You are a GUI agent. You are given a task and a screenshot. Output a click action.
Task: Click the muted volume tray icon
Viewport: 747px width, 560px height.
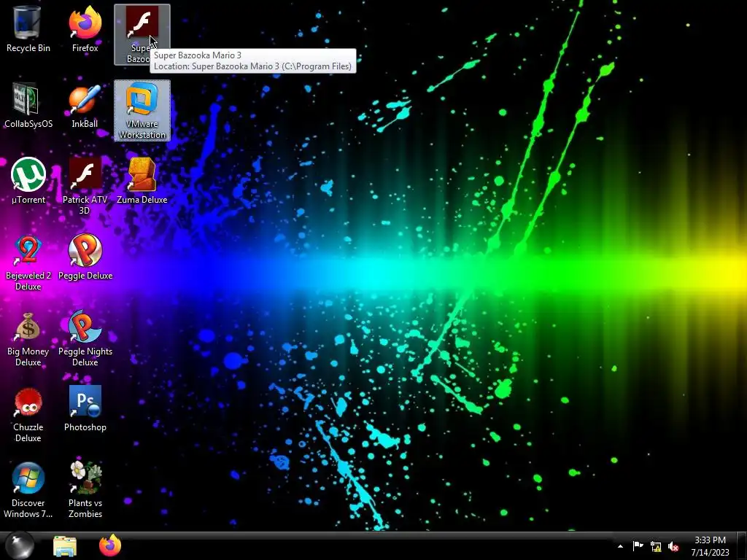(673, 547)
